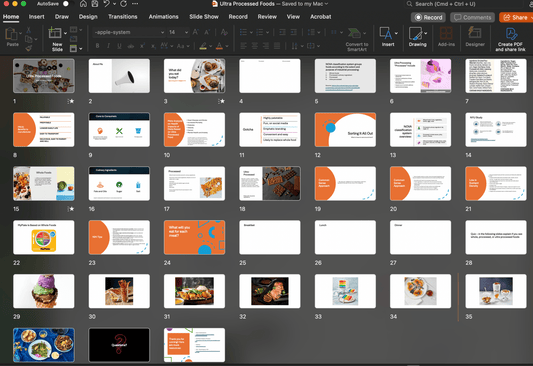Click the Decrease Indent icon
The width and height of the screenshot is (533, 366).
pyautogui.click(x=282, y=32)
